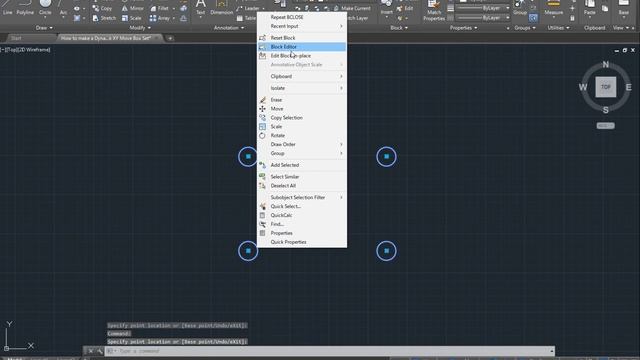
Task: Select the Polyline tool in ribbon
Action: (x=25, y=7)
